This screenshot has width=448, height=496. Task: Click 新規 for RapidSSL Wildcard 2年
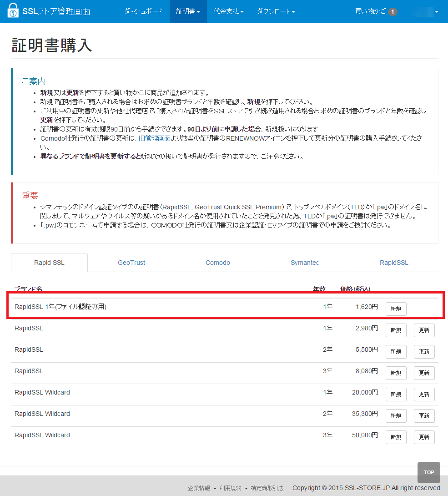pos(396,415)
